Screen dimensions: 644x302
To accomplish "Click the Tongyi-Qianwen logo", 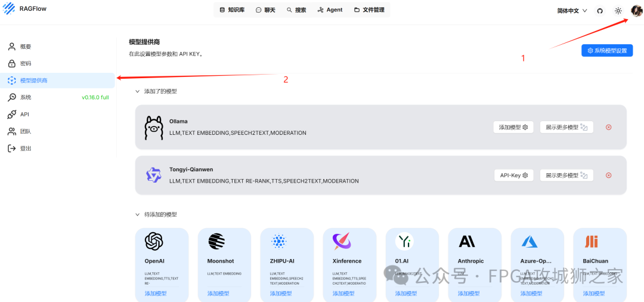I will click(x=154, y=175).
